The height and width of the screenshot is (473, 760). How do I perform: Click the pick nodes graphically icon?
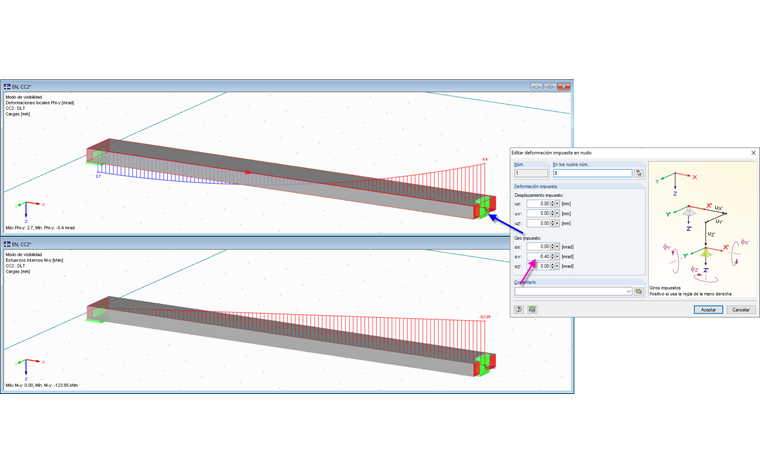[x=639, y=173]
